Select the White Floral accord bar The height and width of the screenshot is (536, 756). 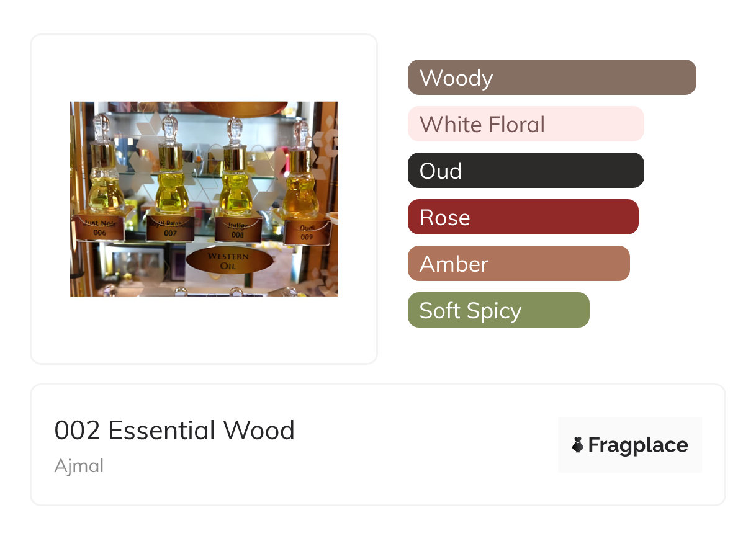525,124
